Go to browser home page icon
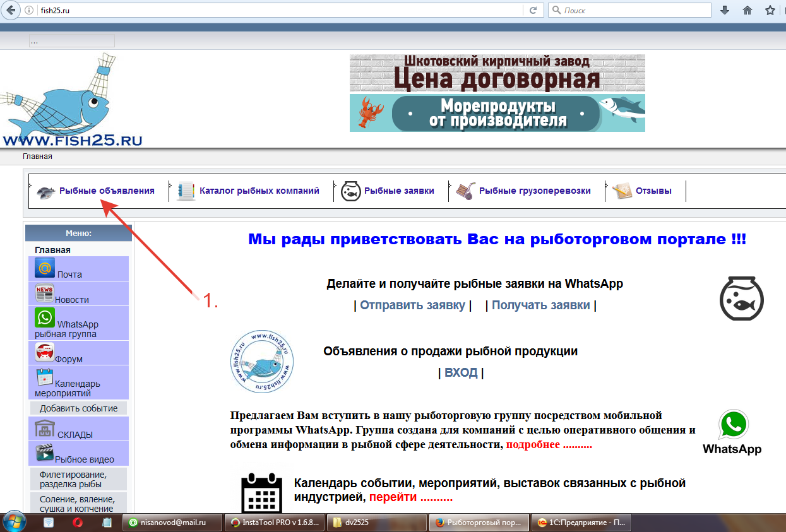The image size is (786, 532). tap(747, 10)
